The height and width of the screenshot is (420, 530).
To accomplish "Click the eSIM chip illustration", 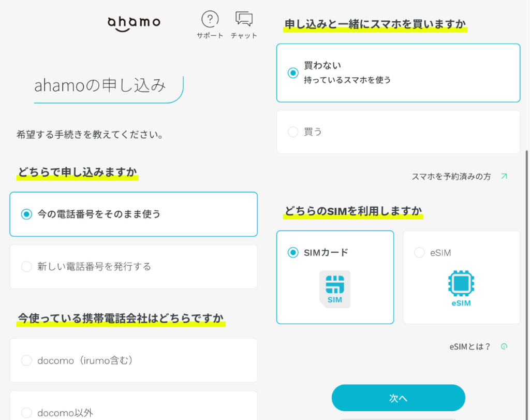I will click(x=461, y=288).
